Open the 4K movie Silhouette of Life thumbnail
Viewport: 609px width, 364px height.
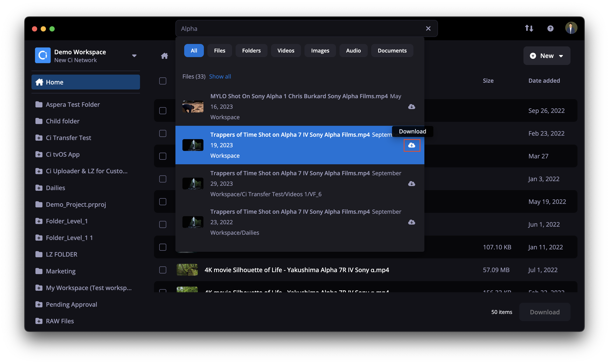(x=187, y=270)
